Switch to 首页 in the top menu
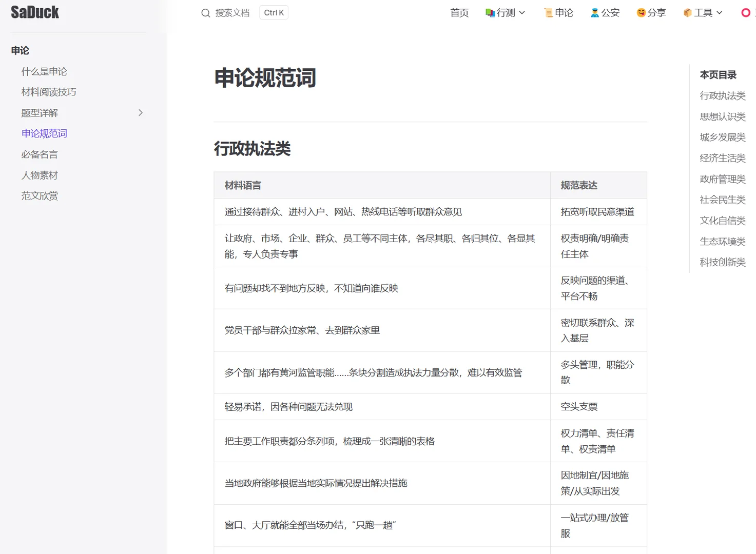The height and width of the screenshot is (554, 756). [x=459, y=12]
